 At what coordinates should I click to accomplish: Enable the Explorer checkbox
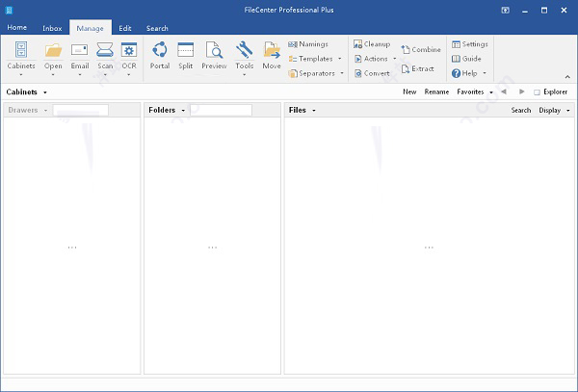point(537,92)
